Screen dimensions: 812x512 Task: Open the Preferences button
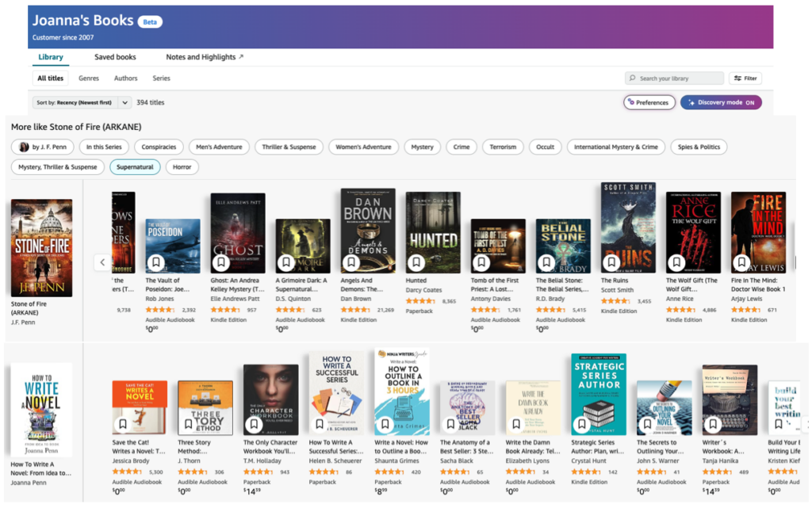coord(649,102)
